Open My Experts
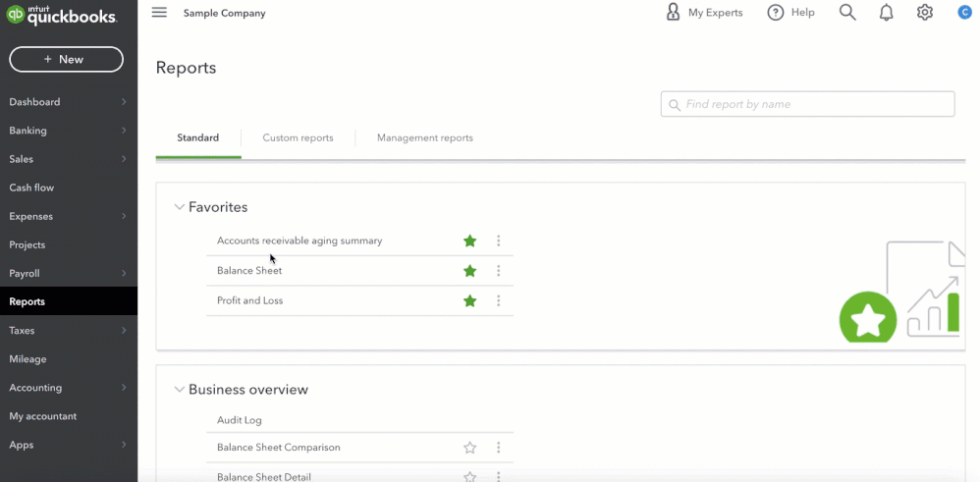Screen dimensions: 980x482 coord(704,13)
